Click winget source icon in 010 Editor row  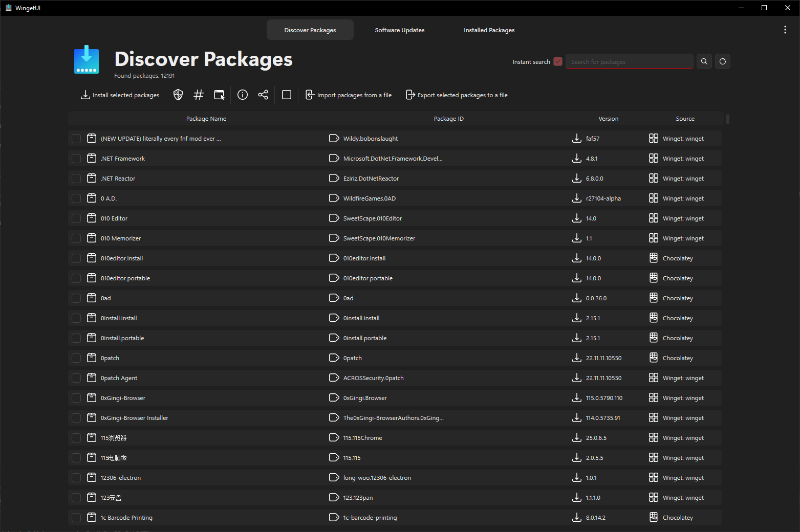[x=654, y=218]
